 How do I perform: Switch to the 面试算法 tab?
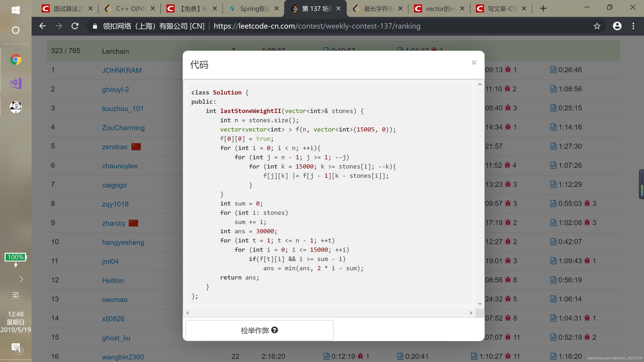tap(67, 9)
